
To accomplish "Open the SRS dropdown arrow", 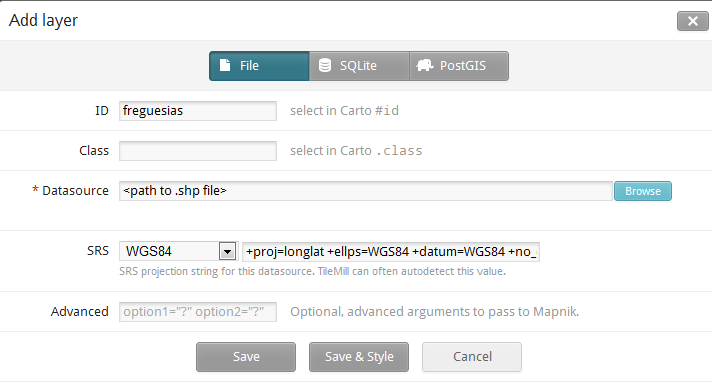I will point(227,251).
